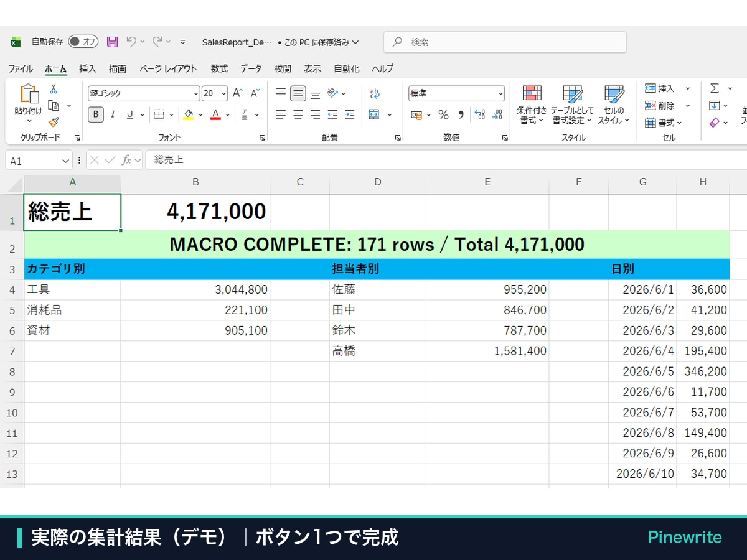Open the 書式 format cells menu
The height and width of the screenshot is (560, 747).
[x=664, y=123]
